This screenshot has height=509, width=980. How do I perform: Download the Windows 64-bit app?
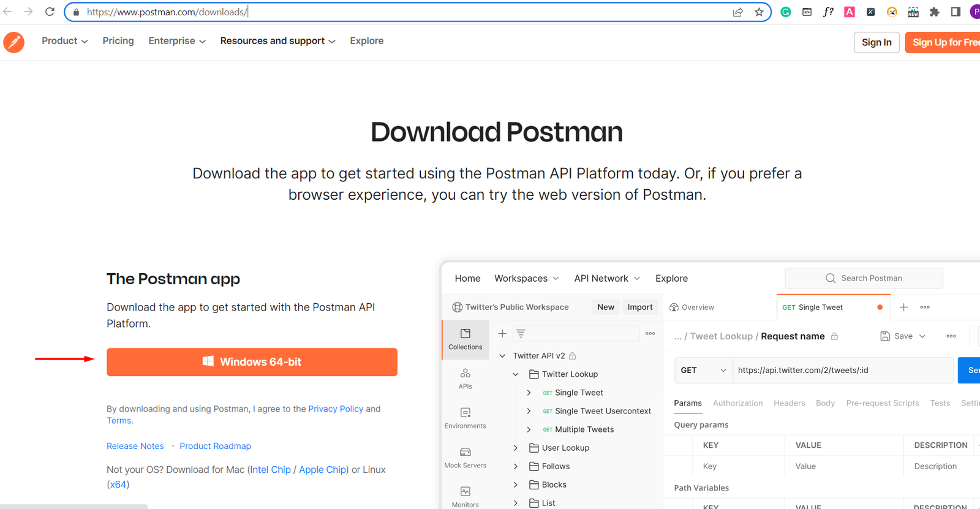pyautogui.click(x=252, y=362)
